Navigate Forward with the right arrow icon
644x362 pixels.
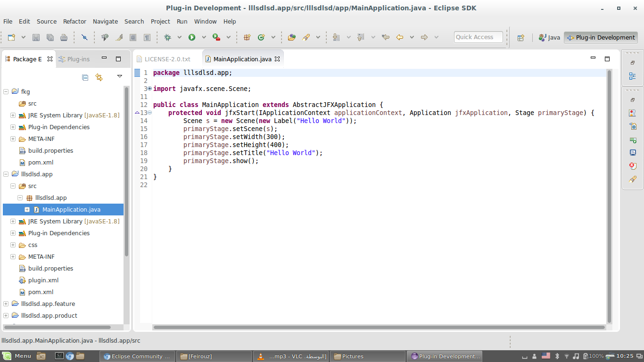coord(424,37)
